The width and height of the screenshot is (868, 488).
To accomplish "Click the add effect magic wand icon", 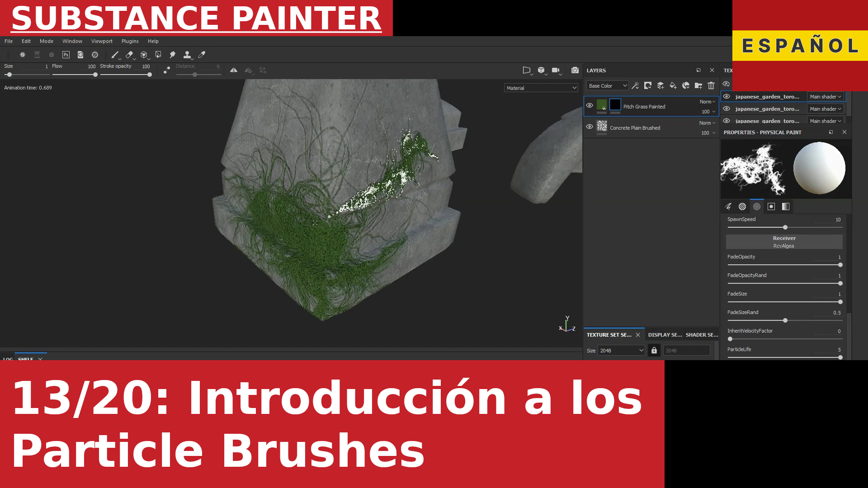I will click(635, 85).
